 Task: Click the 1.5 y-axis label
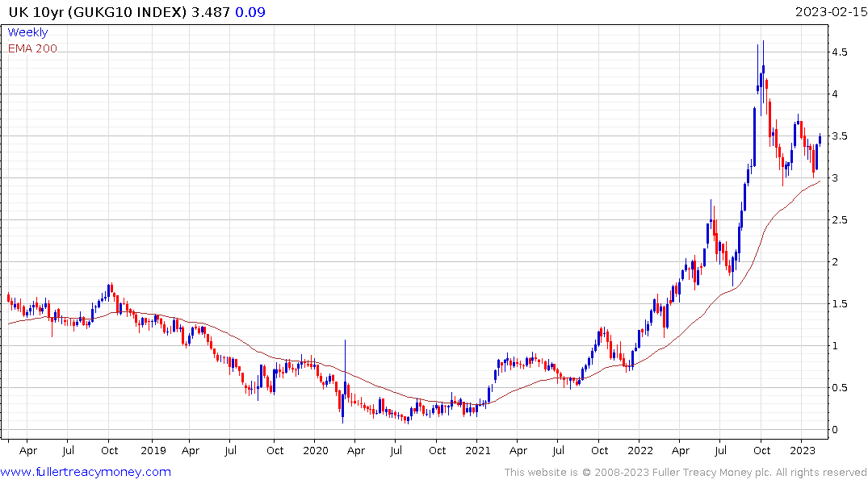pyautogui.click(x=839, y=303)
